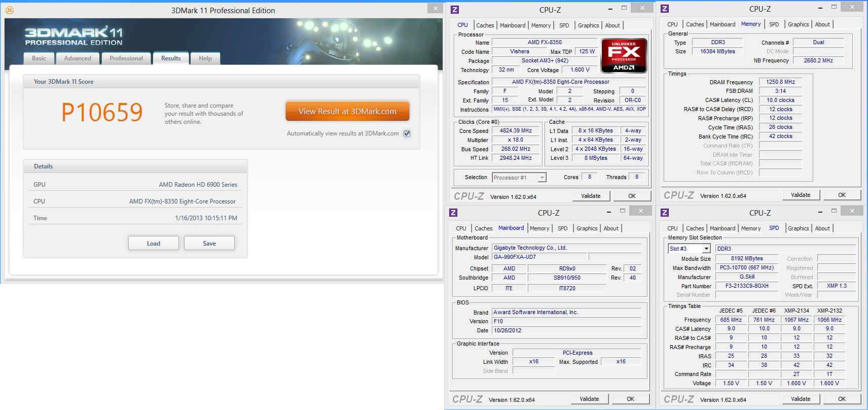Switch to the Basic tab in 3DMark 11
The height and width of the screenshot is (410, 868).
pos(39,58)
